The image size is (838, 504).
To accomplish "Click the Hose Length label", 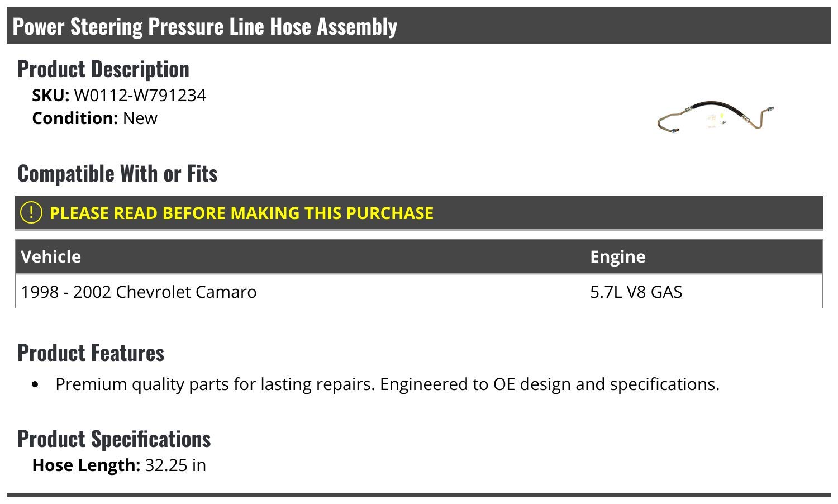I will tap(86, 465).
